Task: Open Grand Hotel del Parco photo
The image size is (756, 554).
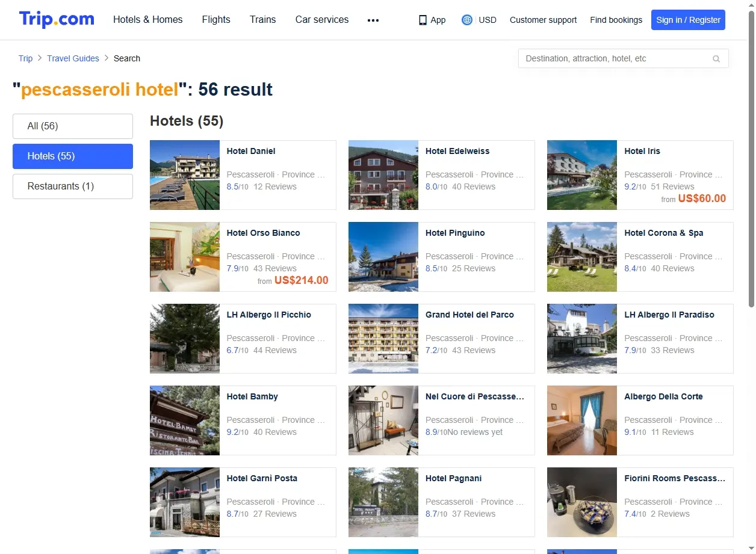Action: click(383, 339)
